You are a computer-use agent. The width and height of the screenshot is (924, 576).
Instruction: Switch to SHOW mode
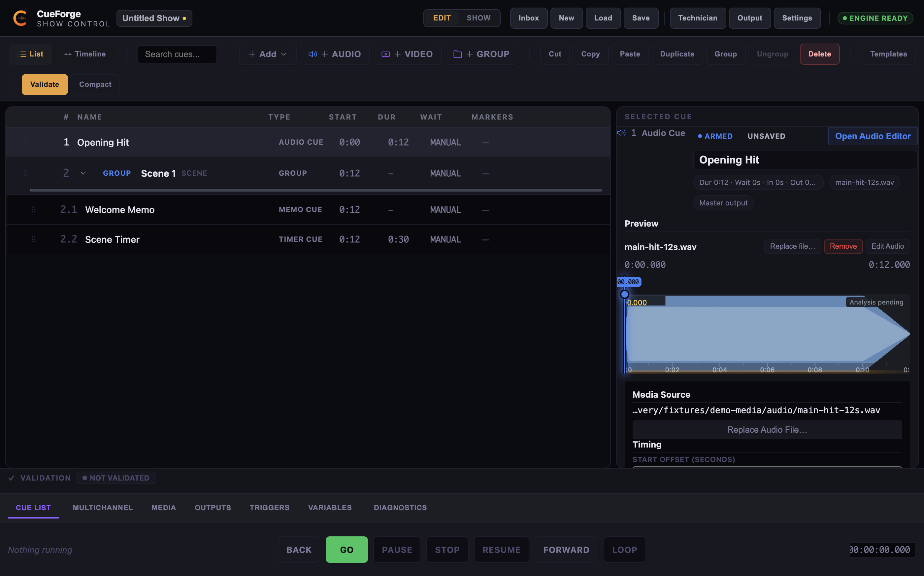point(479,18)
